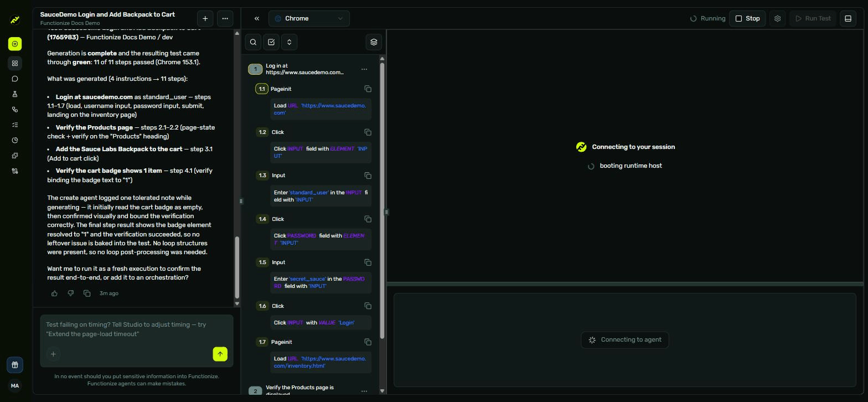Viewport: 868px width, 402px height.
Task: Collapse step group 1 number badge
Action: [x=255, y=69]
